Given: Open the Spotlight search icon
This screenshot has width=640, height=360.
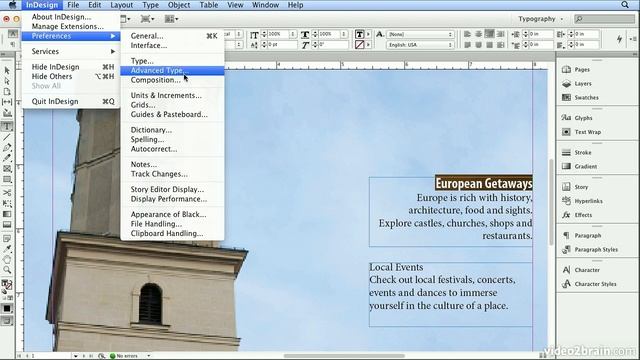Looking at the screenshot, I should click(x=625, y=5).
